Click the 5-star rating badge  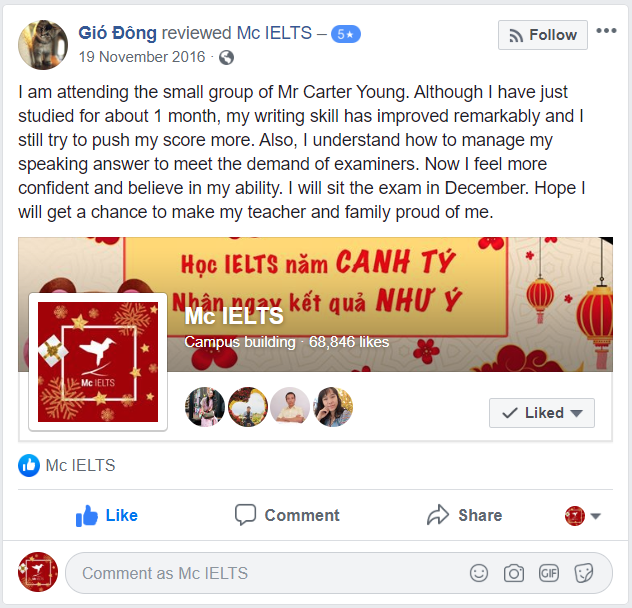345,34
